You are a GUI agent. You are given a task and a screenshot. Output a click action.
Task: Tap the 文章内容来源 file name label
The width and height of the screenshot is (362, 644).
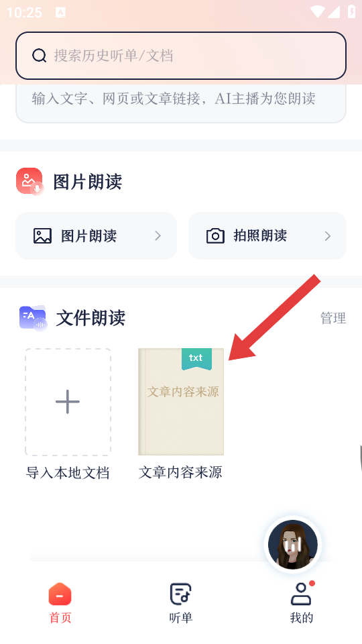point(180,472)
